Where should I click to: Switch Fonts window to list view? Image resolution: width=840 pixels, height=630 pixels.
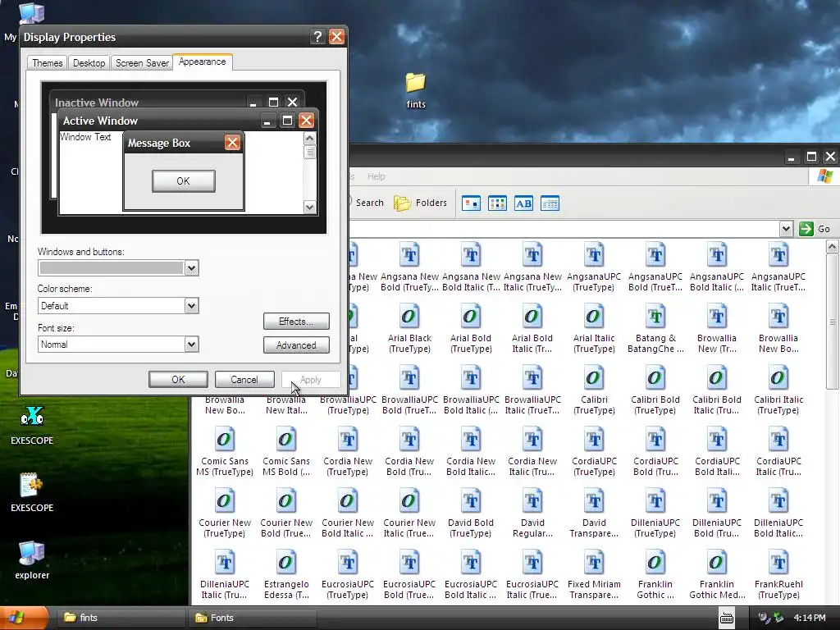[497, 203]
